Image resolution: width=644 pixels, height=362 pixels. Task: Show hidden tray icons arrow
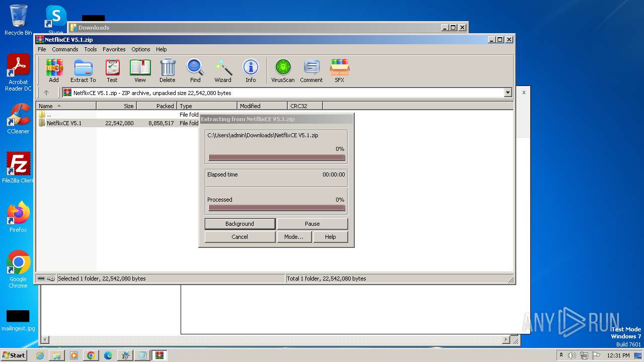point(561,355)
